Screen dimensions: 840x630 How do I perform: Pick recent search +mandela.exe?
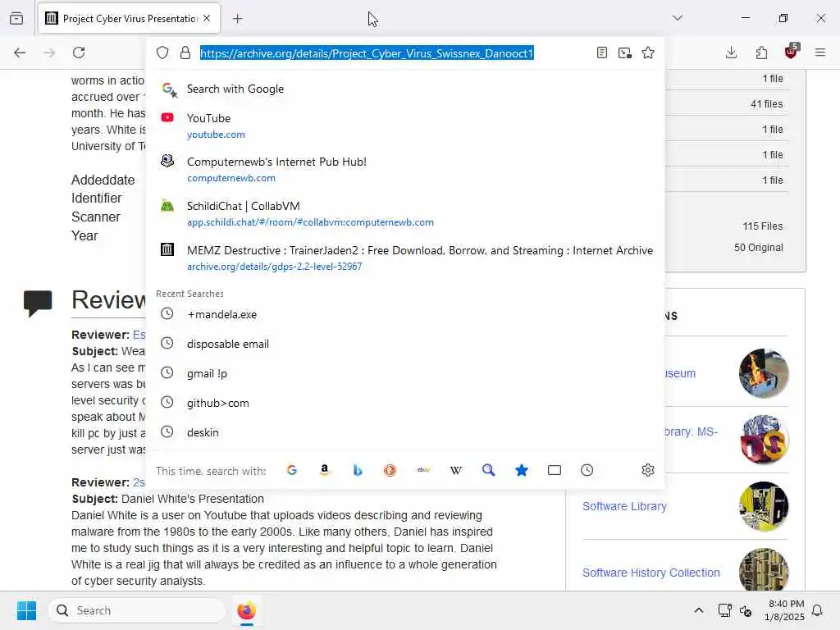point(405,314)
